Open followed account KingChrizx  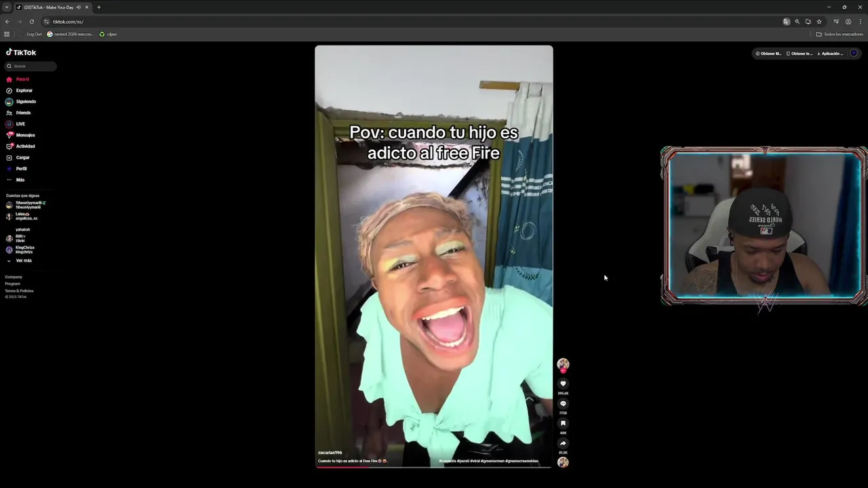pyautogui.click(x=20, y=249)
